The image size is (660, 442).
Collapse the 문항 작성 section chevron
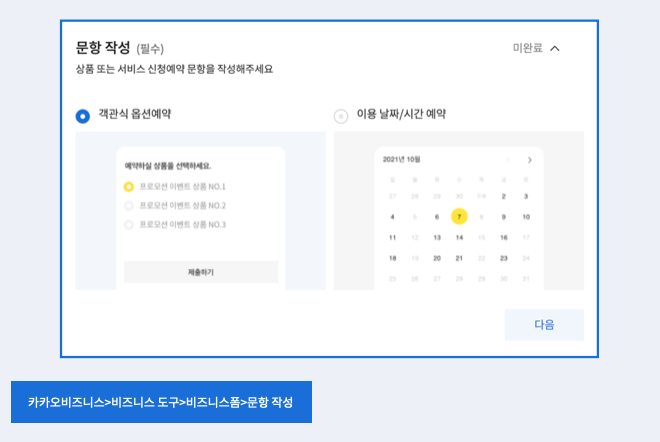tap(555, 48)
